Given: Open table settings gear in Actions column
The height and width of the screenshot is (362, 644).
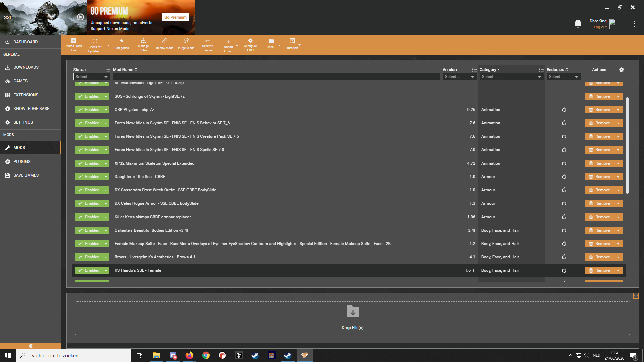Looking at the screenshot, I should pyautogui.click(x=621, y=70).
